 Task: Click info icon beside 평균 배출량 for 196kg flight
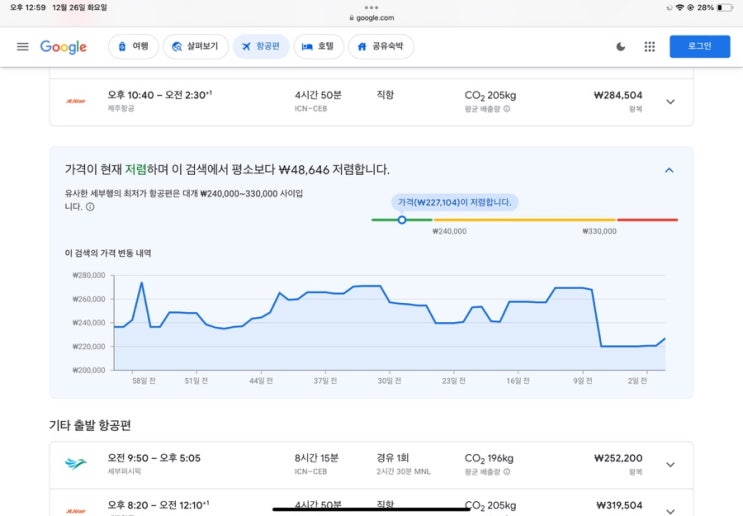click(x=507, y=472)
